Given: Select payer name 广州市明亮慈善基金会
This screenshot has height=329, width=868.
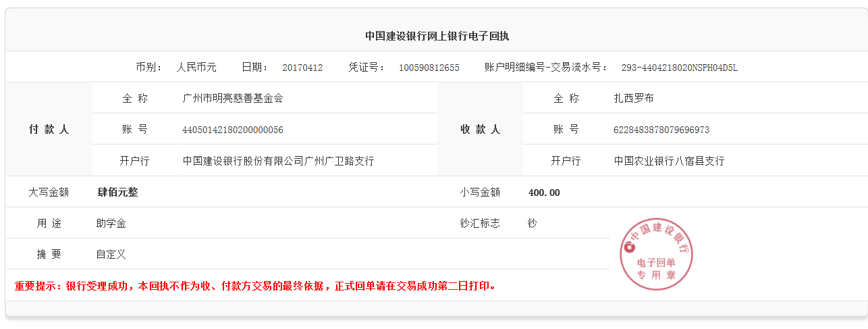Looking at the screenshot, I should point(233,98).
